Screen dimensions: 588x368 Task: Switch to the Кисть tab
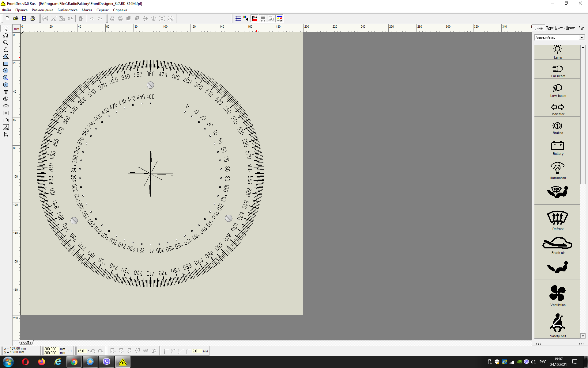coord(560,28)
